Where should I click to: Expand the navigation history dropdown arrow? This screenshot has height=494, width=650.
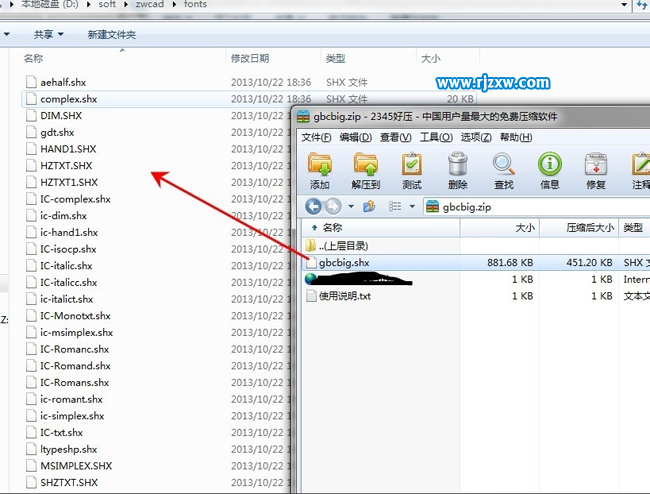coord(349,207)
